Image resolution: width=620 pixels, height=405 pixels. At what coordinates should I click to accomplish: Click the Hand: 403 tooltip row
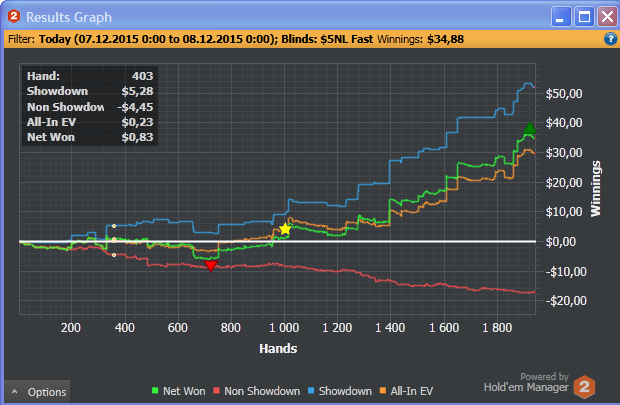pyautogui.click(x=90, y=76)
